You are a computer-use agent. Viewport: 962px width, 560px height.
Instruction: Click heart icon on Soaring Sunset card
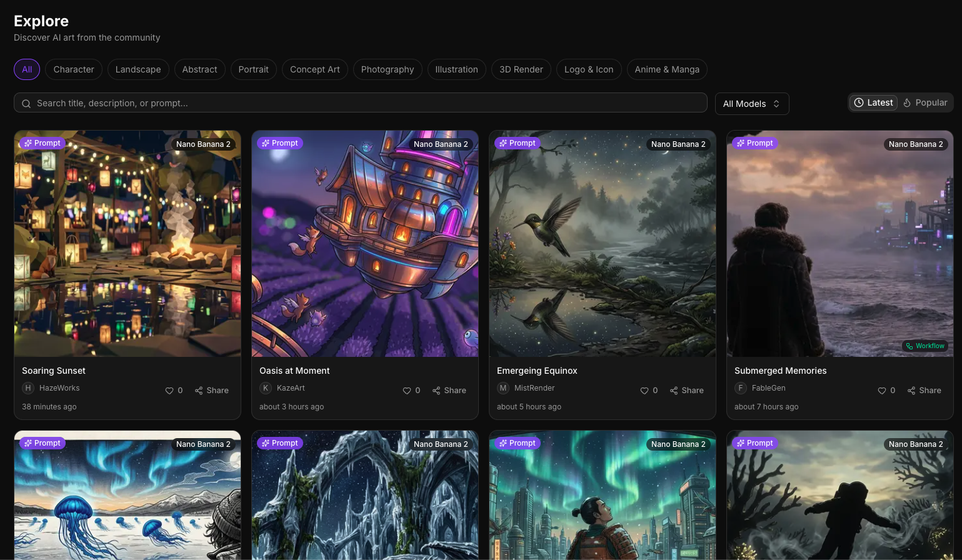(x=169, y=391)
